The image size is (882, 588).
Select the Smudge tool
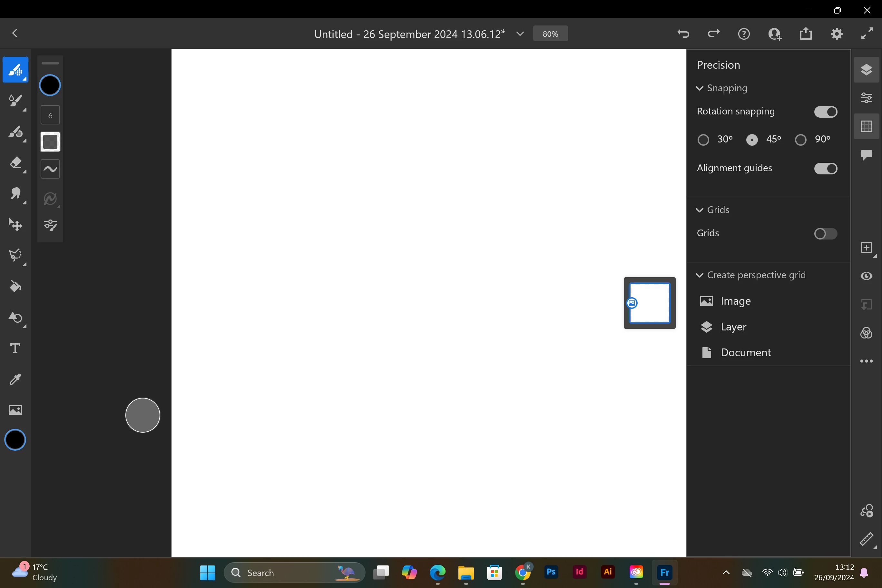[15, 194]
